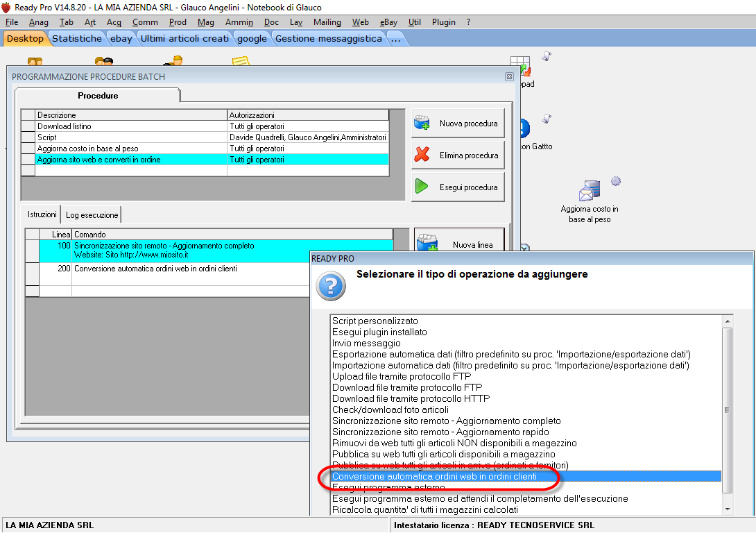The width and height of the screenshot is (756, 533).
Task: Click the Autorizzazioni column header
Action: 308,115
